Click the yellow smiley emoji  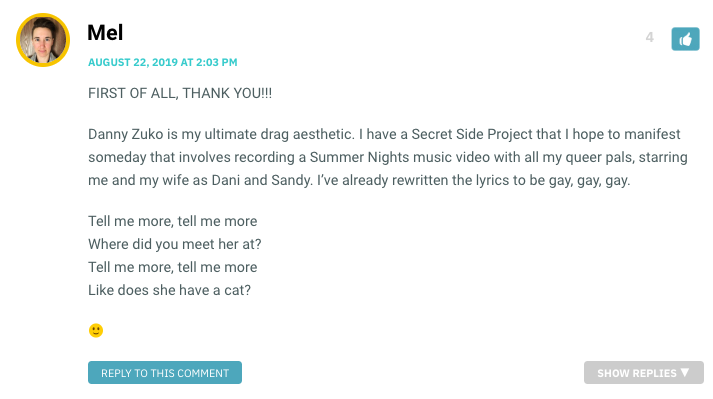[x=95, y=330]
